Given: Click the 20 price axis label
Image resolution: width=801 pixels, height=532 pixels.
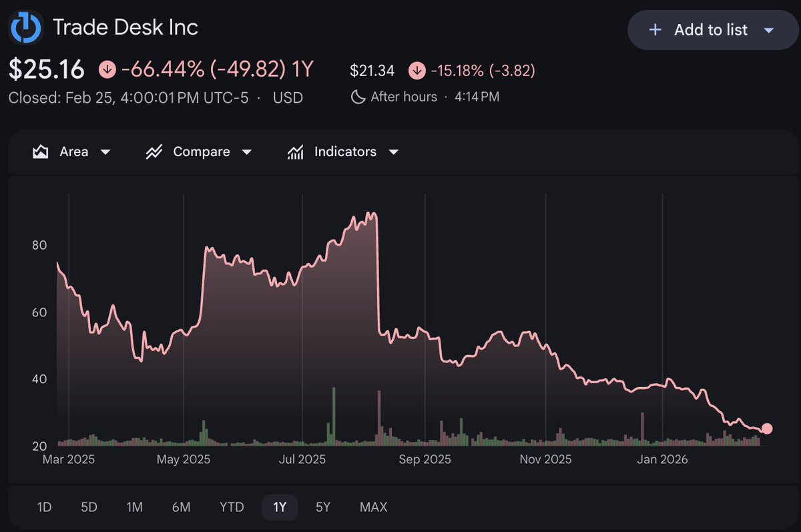Looking at the screenshot, I should [x=39, y=446].
